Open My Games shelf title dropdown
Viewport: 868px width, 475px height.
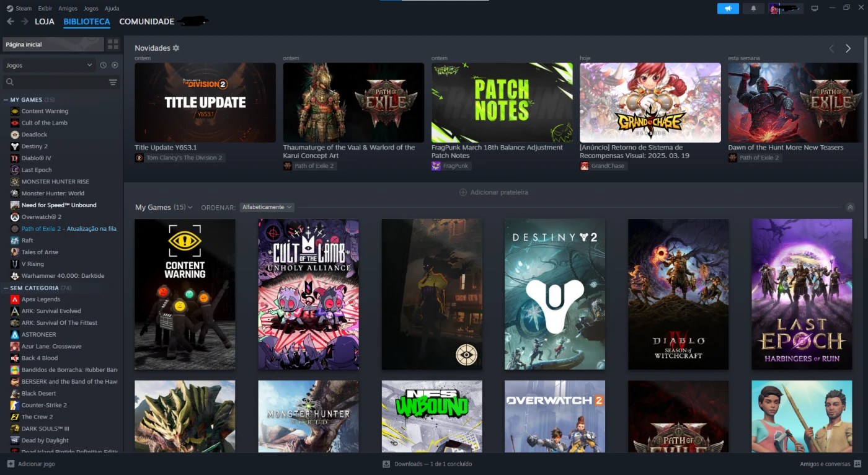(x=164, y=207)
